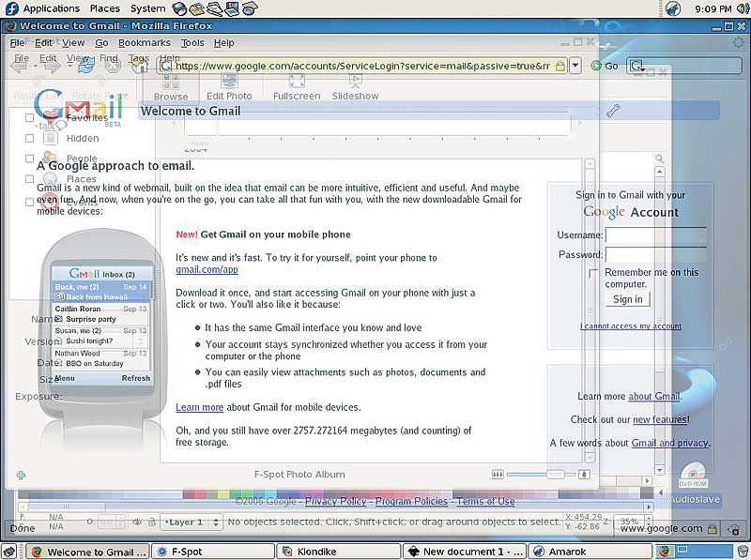751x560 pixels.
Task: Open the System menu in top panel
Action: pos(148,8)
